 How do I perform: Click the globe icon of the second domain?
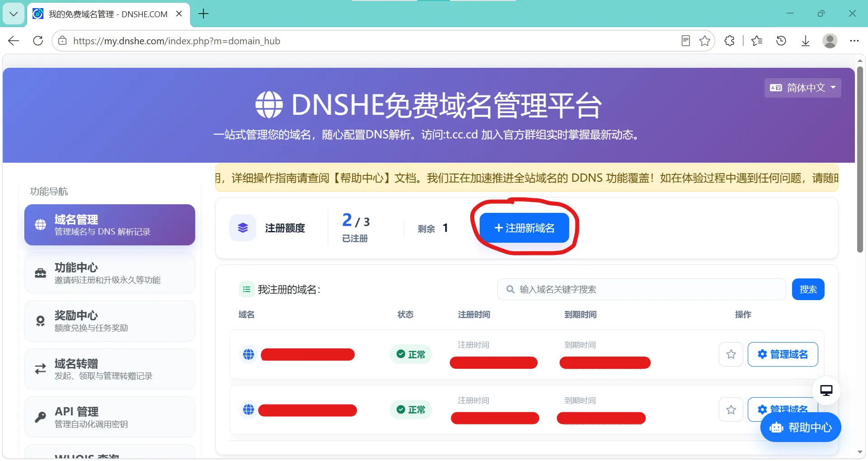(x=249, y=409)
